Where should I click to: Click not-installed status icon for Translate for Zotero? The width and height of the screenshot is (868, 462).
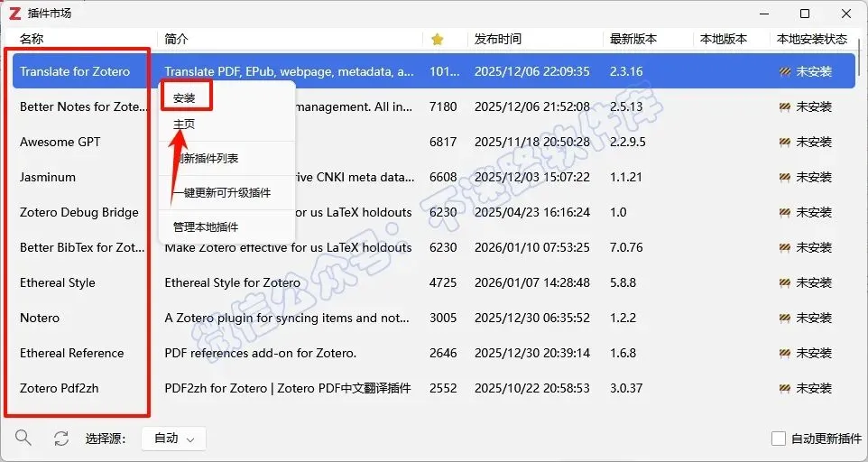click(x=784, y=71)
